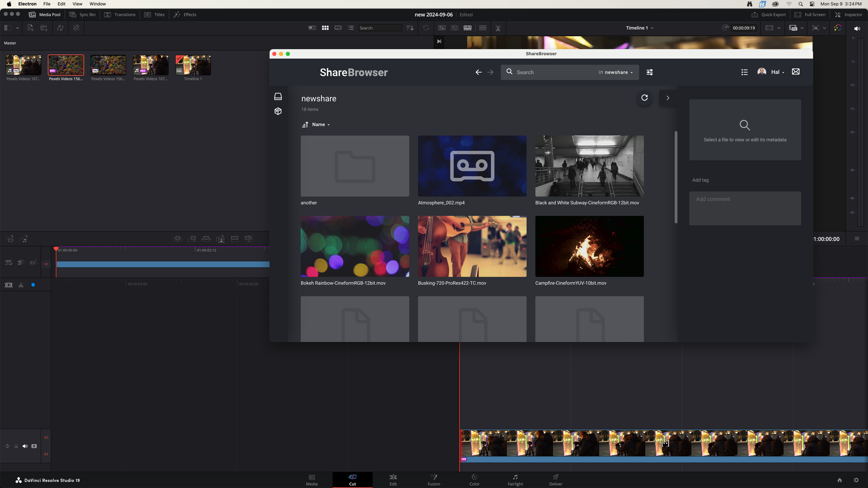Screen dimensions: 868x488
Task: Switch media pool to strip view
Action: [x=338, y=28]
